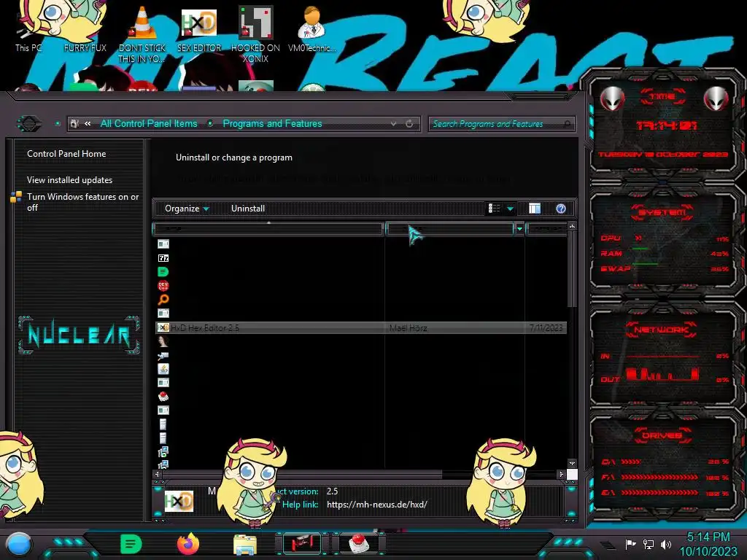Click the program list vertical scrollbar thumb
This screenshot has width=747, height=560.
(x=572, y=270)
